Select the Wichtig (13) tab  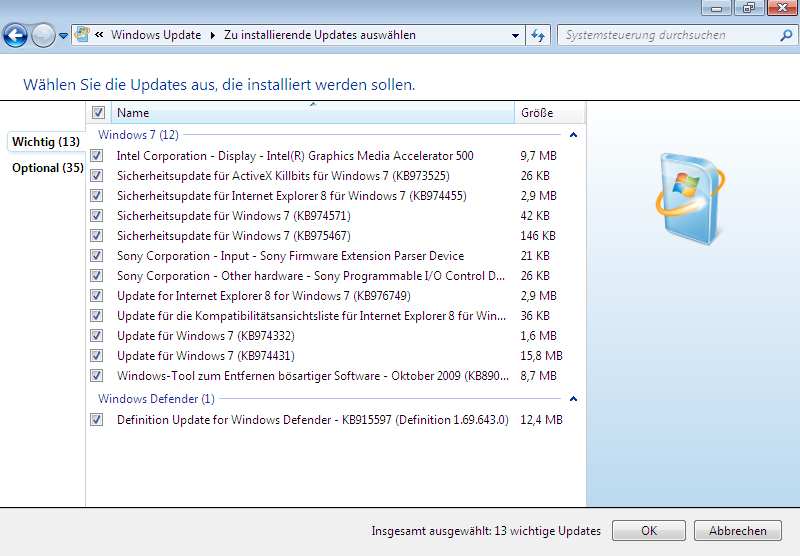[45, 142]
